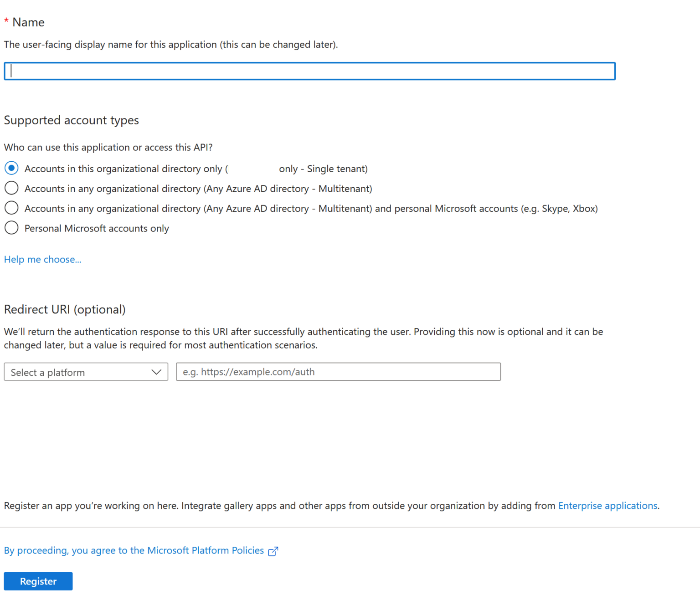The image size is (700, 595).
Task: Click the "Personal Microsoft accounts only" label
Action: click(x=97, y=228)
